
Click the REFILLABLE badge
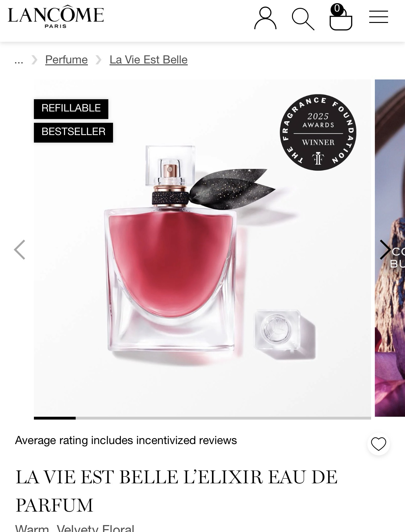[71, 109]
